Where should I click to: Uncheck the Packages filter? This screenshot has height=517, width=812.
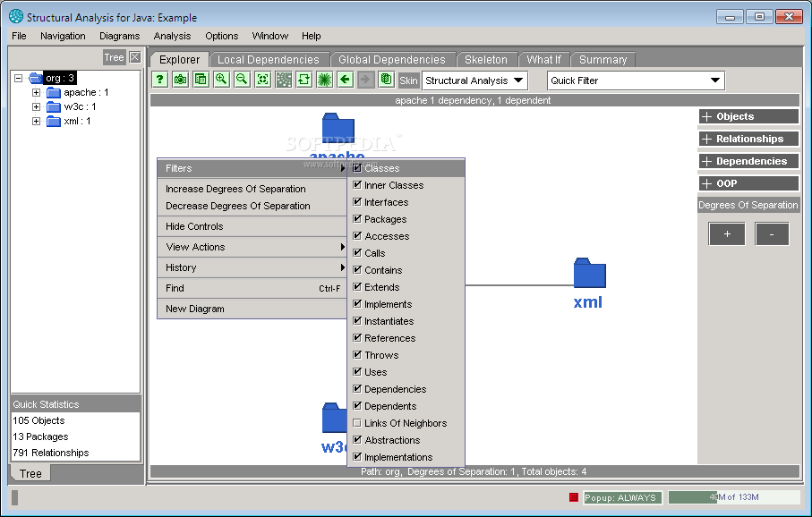[x=357, y=219]
